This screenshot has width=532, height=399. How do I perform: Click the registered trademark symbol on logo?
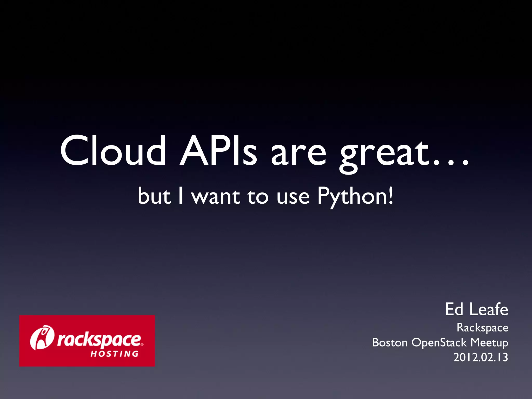(142, 345)
